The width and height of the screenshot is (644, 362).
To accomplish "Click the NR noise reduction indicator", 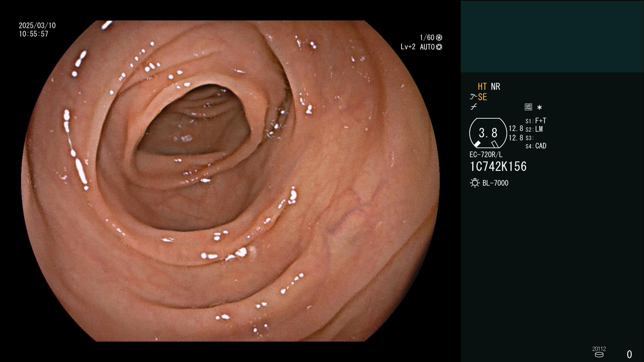I will point(495,86).
